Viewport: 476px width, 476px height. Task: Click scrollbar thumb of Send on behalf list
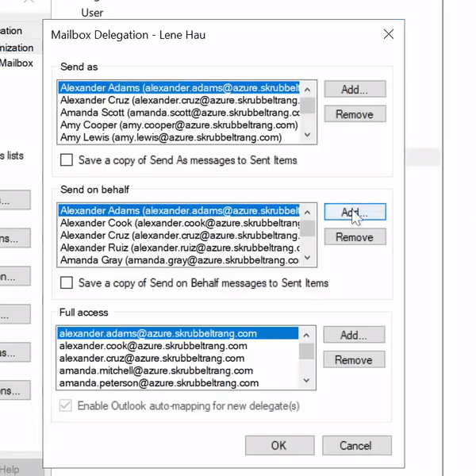click(308, 228)
